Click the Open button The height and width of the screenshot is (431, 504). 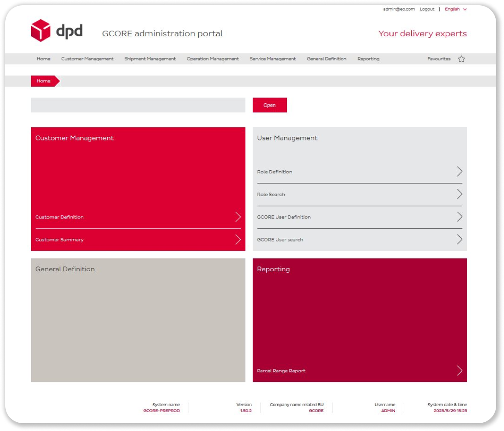(x=270, y=105)
